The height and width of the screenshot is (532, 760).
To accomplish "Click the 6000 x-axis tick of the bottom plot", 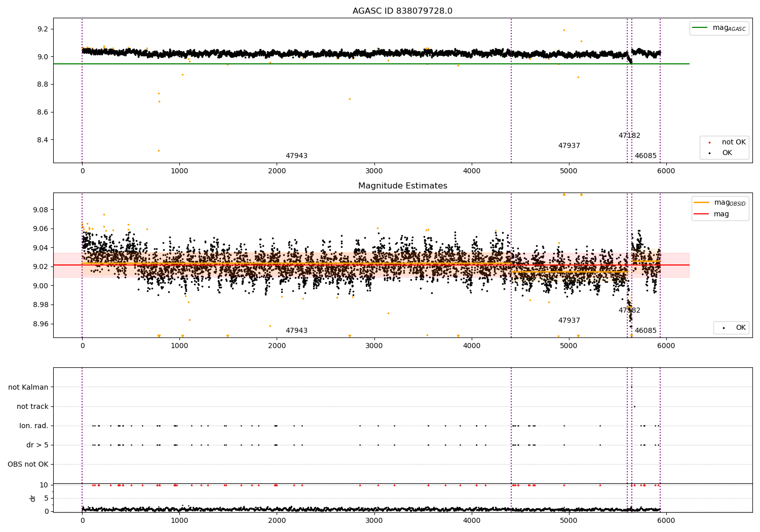I will click(x=666, y=521).
